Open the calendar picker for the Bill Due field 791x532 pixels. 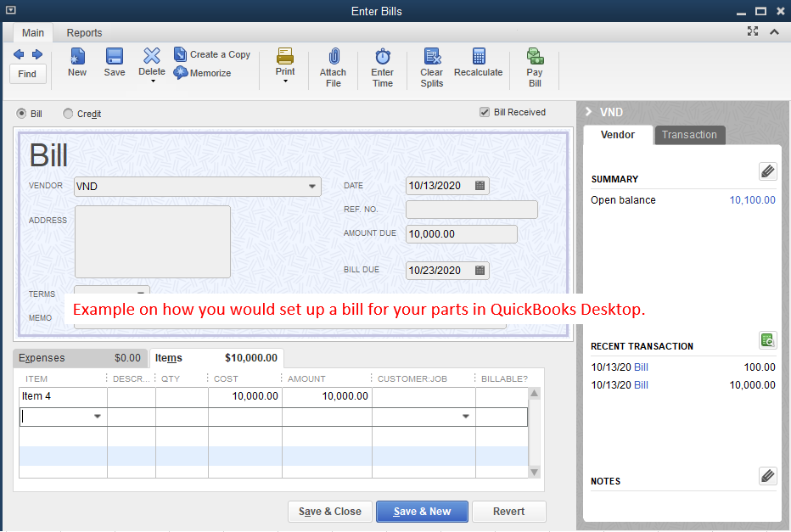coord(480,271)
